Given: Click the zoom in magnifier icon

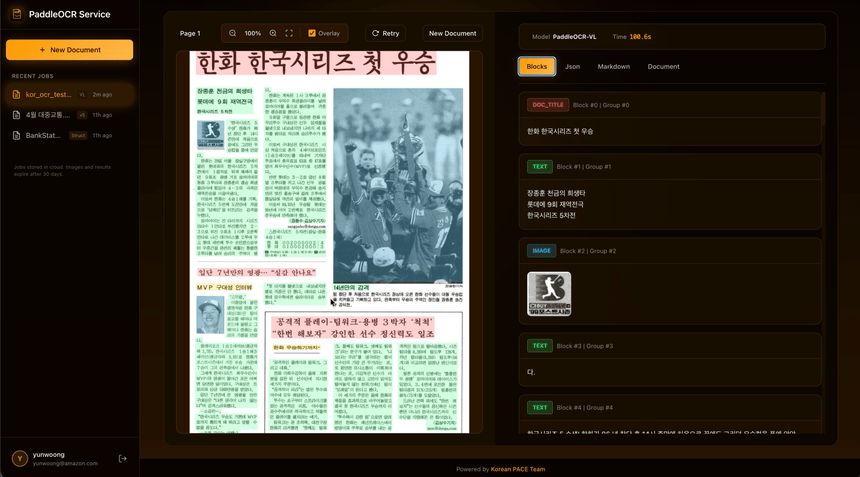Looking at the screenshot, I should pyautogui.click(x=273, y=33).
